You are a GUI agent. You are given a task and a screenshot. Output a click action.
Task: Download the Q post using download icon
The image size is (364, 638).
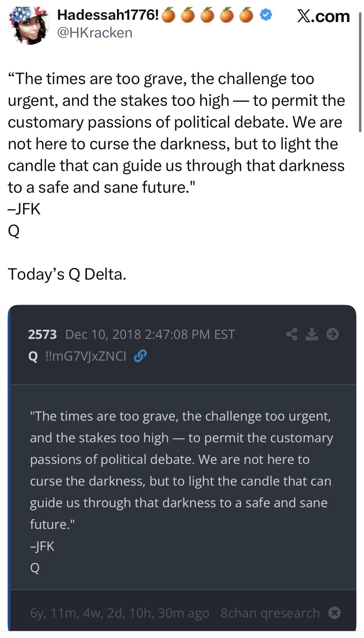click(312, 334)
